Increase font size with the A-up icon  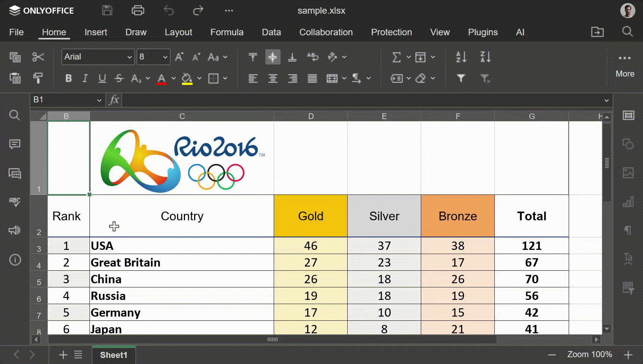[x=179, y=57]
